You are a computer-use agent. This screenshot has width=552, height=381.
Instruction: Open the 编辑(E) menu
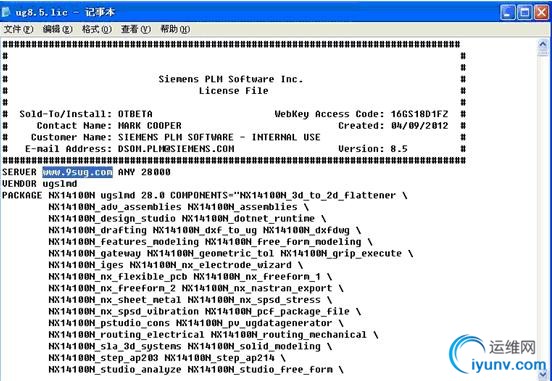57,29
